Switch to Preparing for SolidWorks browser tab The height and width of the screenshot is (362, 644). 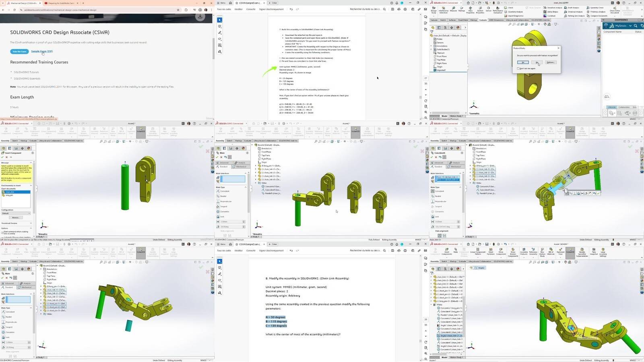point(60,3)
